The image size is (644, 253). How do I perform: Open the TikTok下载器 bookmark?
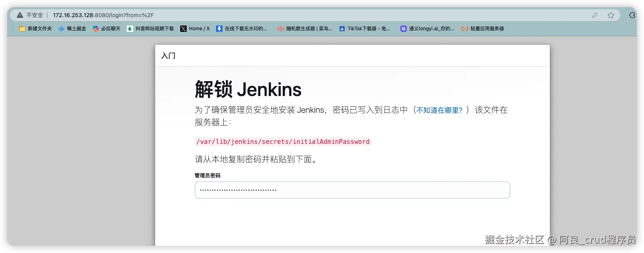[x=364, y=29]
